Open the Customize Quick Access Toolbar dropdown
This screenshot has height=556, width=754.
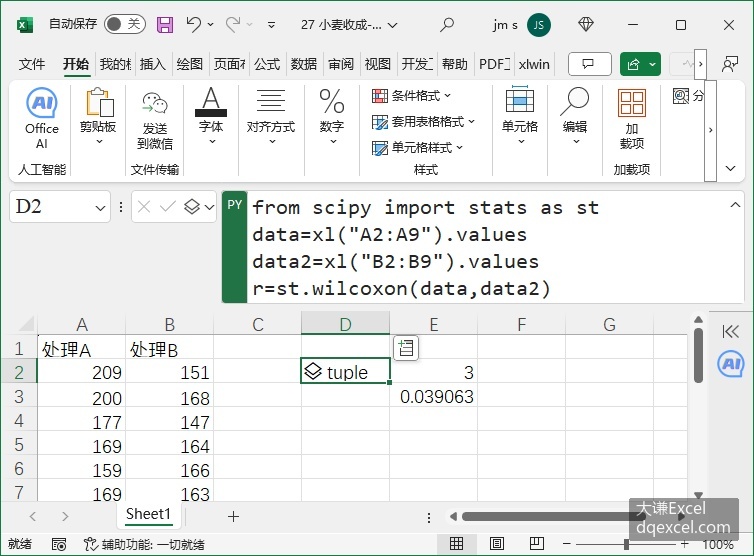(272, 25)
